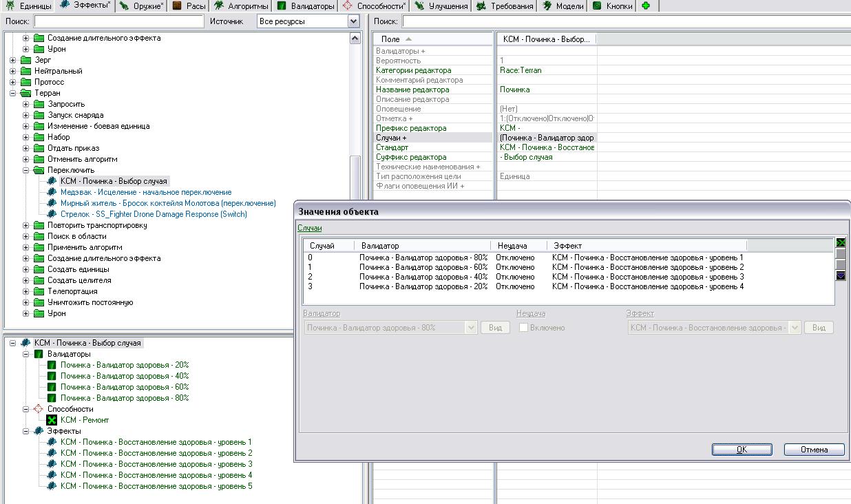Click the effect icon beside Стрелок - SS_Fighter Drone

coord(52,214)
